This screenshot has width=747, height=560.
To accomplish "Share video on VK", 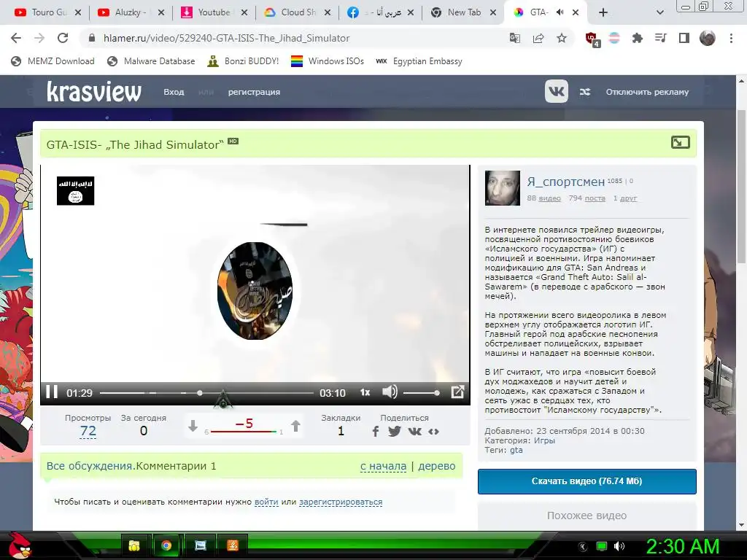I will click(x=415, y=432).
